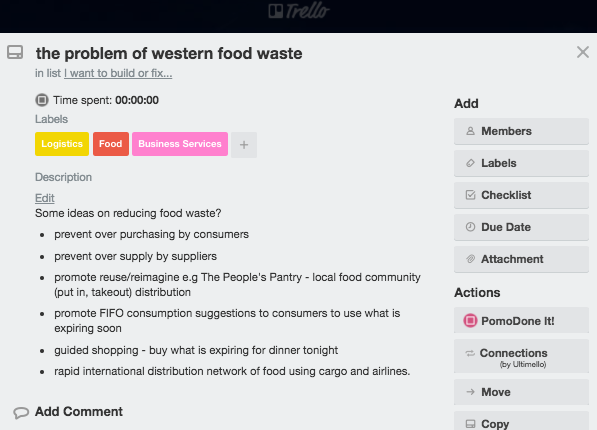Open Connections by Ultimello

tap(521, 356)
